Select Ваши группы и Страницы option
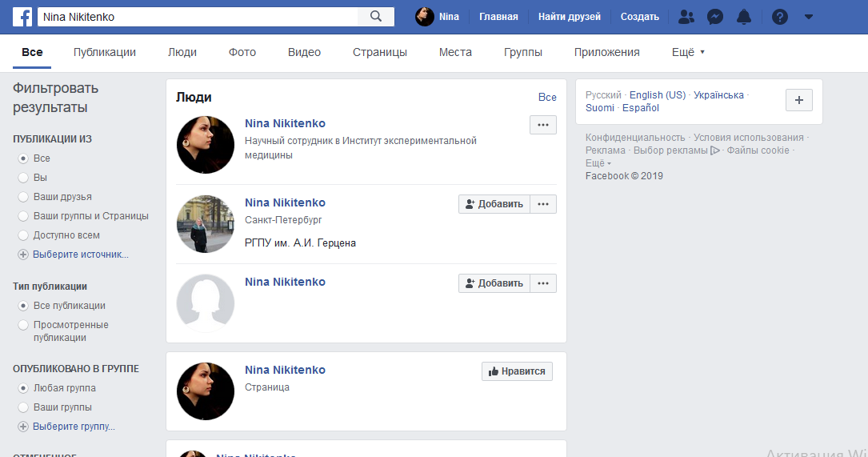 point(23,217)
